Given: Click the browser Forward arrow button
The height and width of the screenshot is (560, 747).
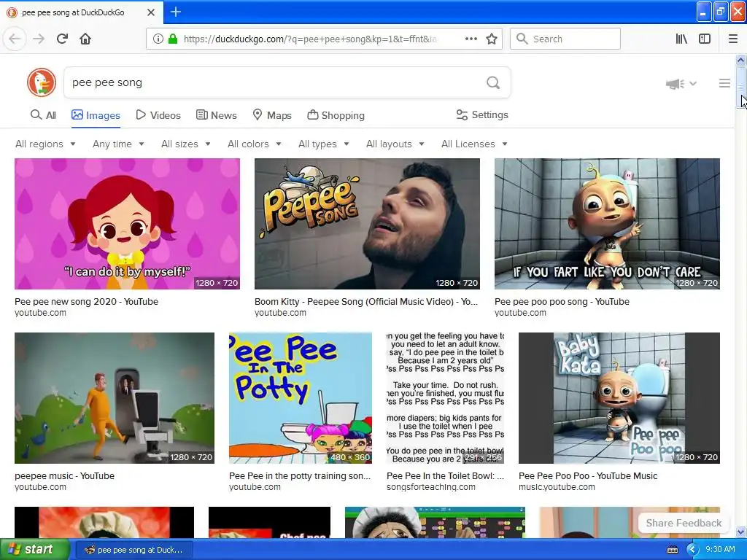Looking at the screenshot, I should click(39, 39).
